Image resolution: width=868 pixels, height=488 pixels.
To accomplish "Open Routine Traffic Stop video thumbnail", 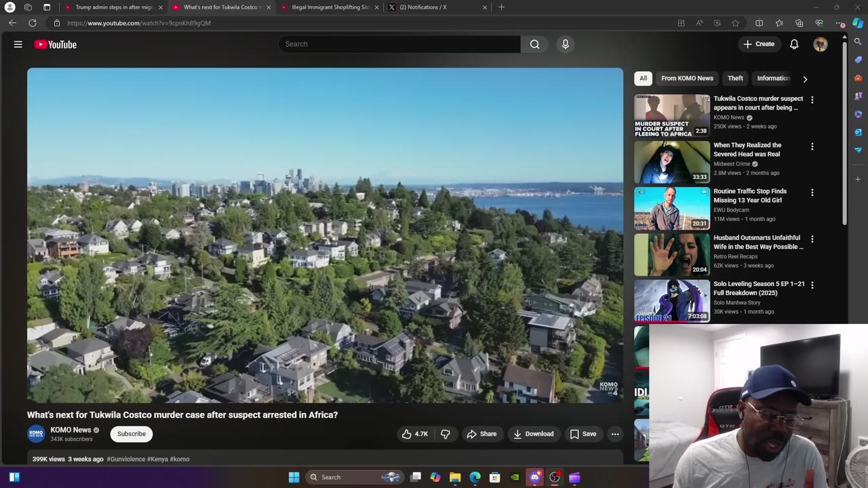I will [672, 209].
